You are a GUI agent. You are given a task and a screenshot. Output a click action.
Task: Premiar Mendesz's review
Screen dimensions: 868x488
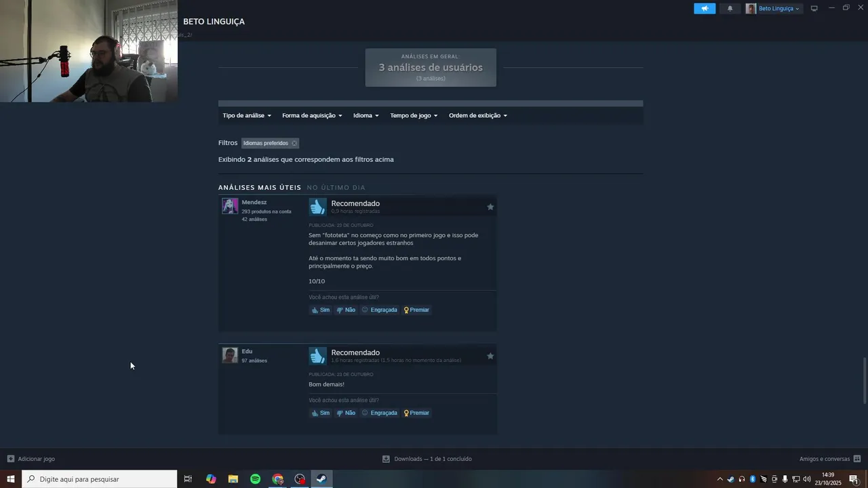[x=416, y=310]
